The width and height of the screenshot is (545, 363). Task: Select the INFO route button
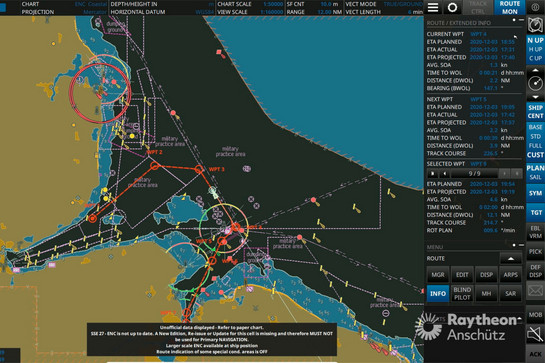438,293
